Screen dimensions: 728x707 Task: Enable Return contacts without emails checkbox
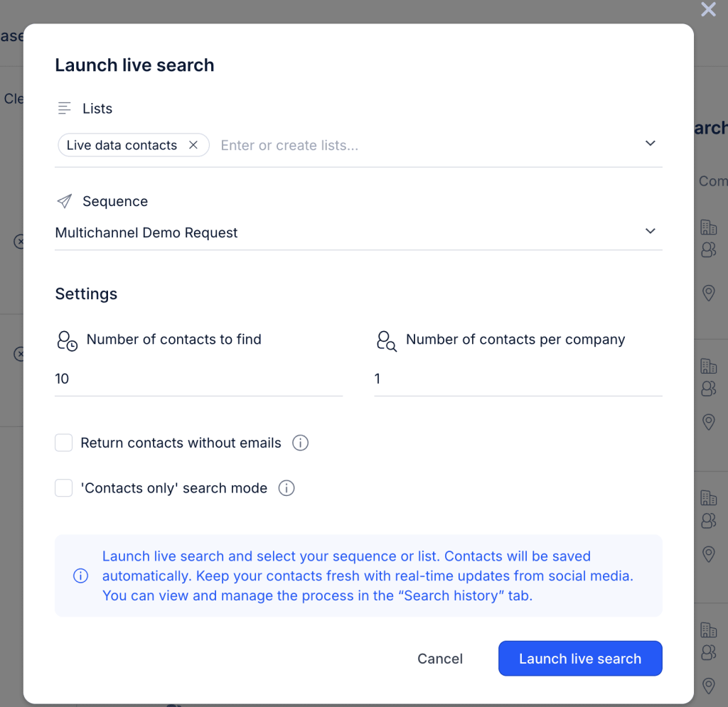pyautogui.click(x=64, y=443)
